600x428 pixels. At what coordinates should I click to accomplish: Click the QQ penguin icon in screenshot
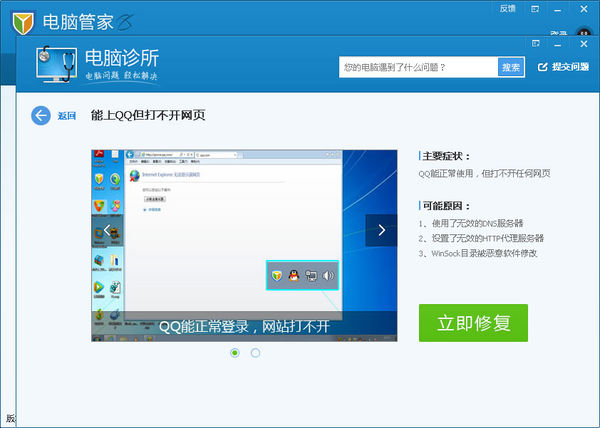coord(293,275)
